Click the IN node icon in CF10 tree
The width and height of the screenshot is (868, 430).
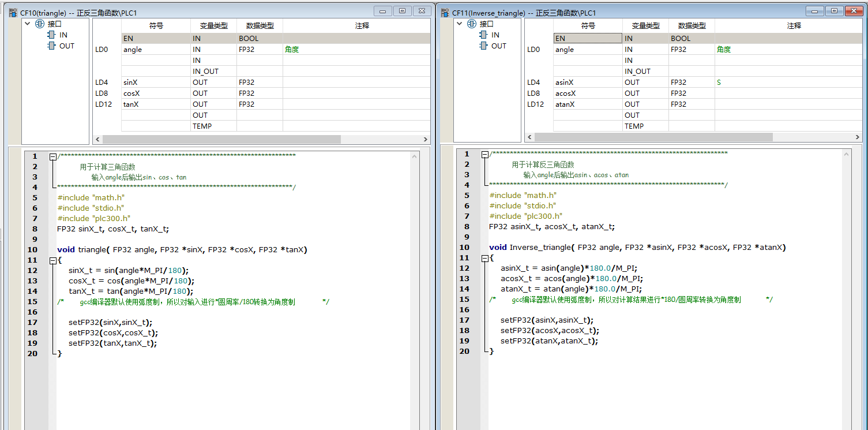click(x=51, y=35)
